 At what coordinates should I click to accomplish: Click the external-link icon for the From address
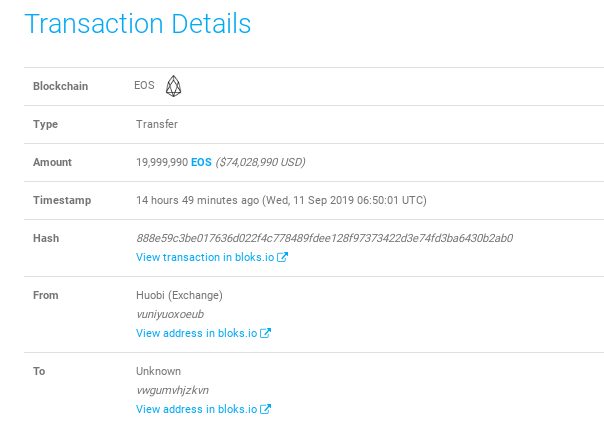265,333
